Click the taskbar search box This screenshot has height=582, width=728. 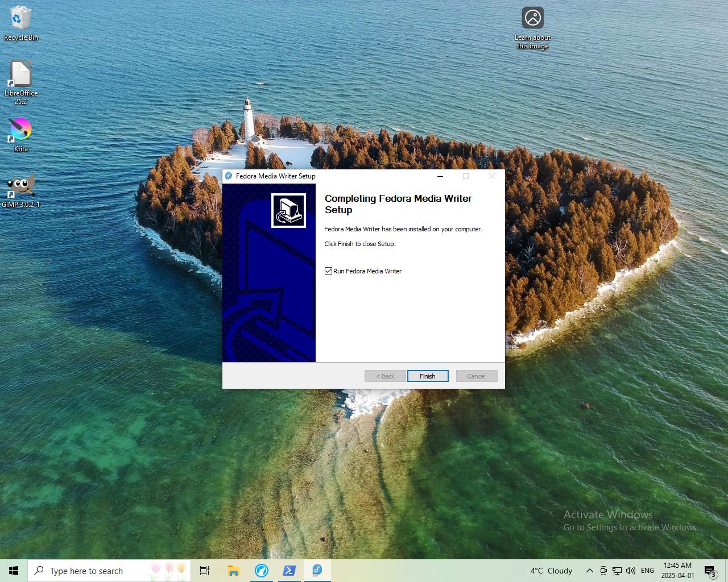pos(109,571)
